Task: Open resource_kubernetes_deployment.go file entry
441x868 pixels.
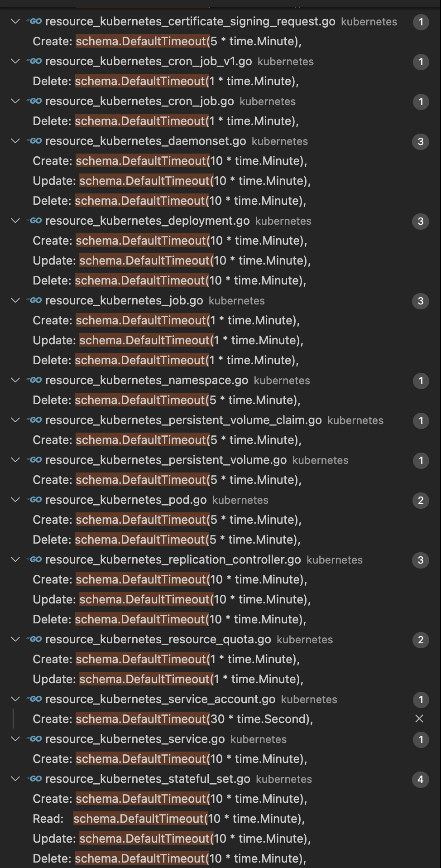Action: (x=148, y=221)
